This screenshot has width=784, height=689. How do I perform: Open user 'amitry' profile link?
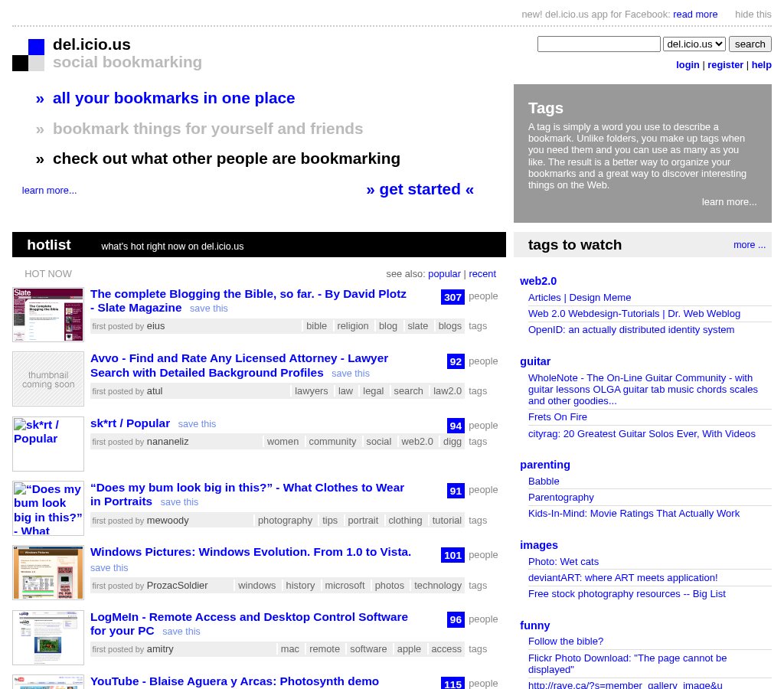(160, 649)
